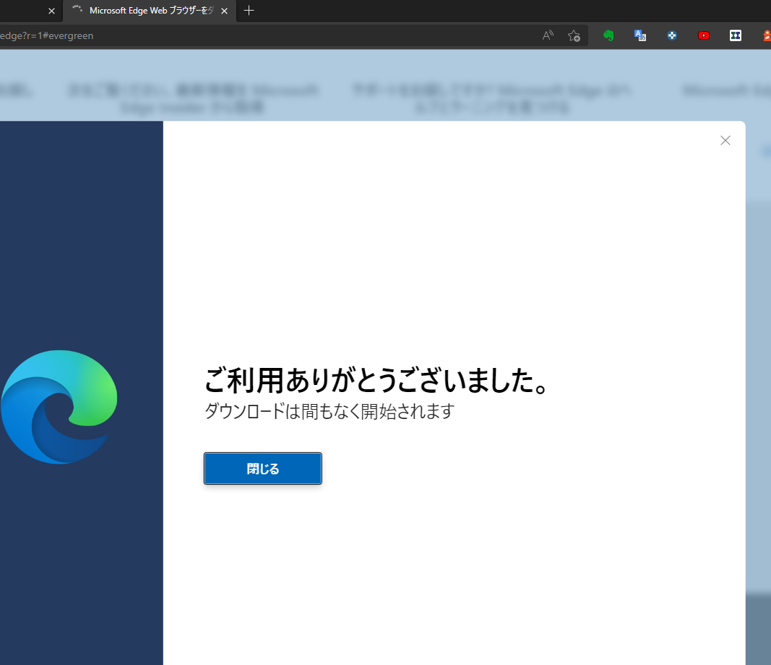Open the Evernote extension icon
Viewport: 771px width, 665px height.
pyautogui.click(x=609, y=35)
